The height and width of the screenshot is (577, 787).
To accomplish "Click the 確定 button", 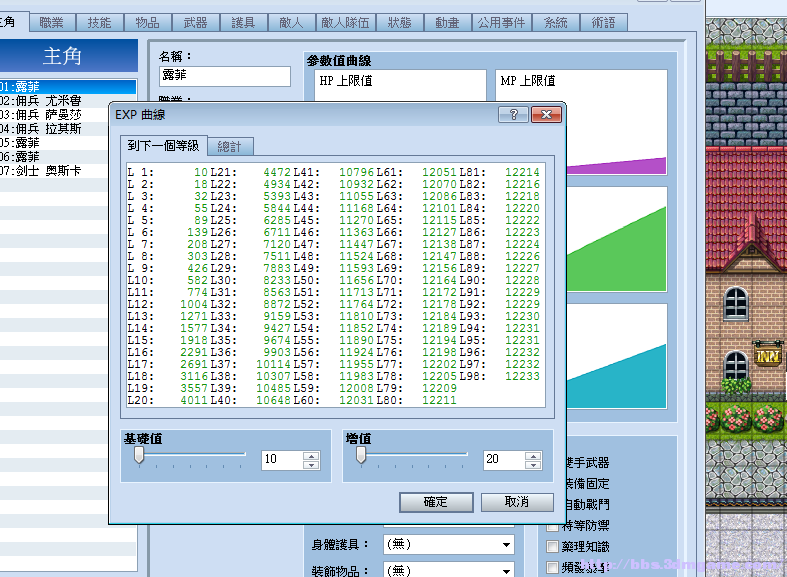I will (436, 502).
